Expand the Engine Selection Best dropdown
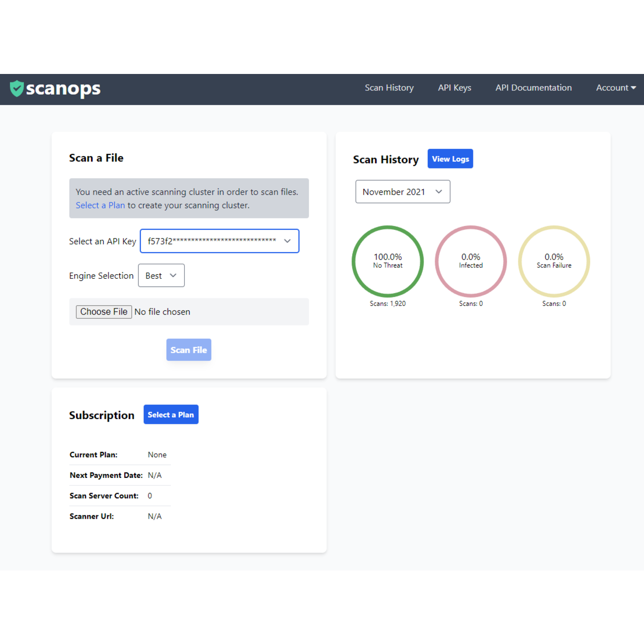The image size is (644, 644). coord(161,276)
